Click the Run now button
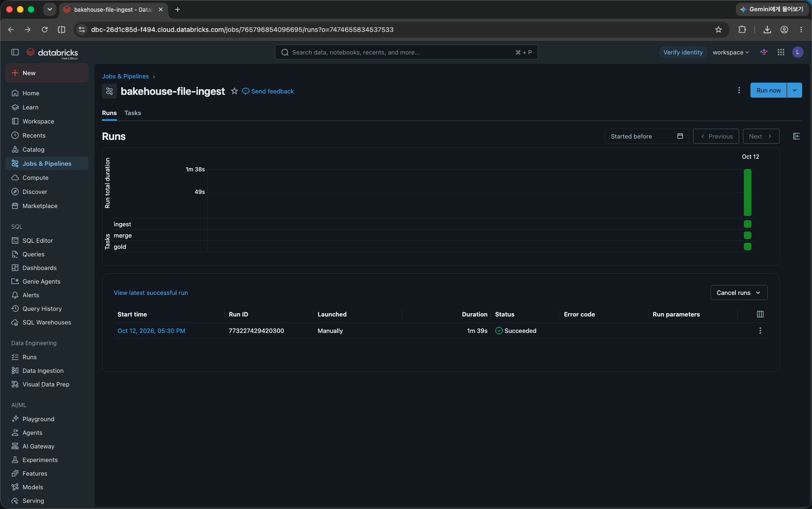Viewport: 812px width, 509px height. 768,90
